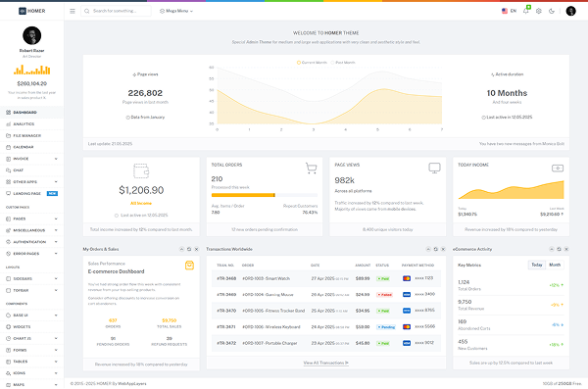Toggle Current Month chart legend
The width and height of the screenshot is (588, 389).
coord(312,63)
